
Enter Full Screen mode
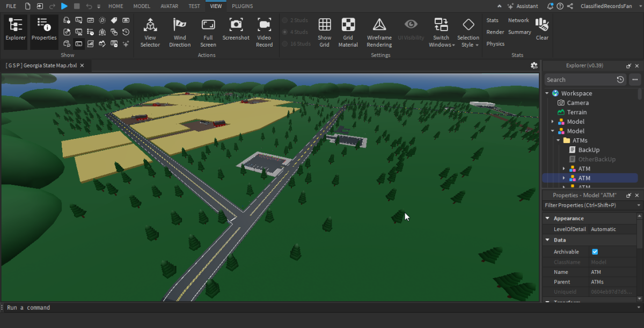pos(208,32)
